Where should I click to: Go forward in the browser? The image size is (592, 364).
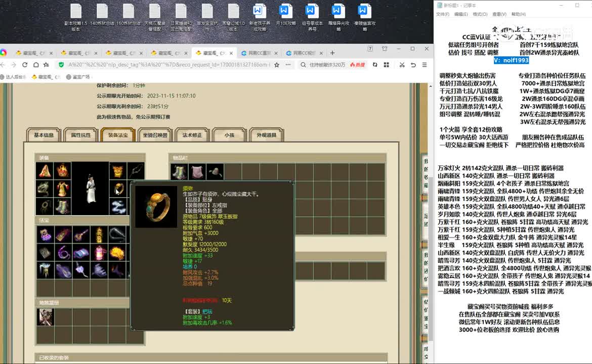click(14, 65)
